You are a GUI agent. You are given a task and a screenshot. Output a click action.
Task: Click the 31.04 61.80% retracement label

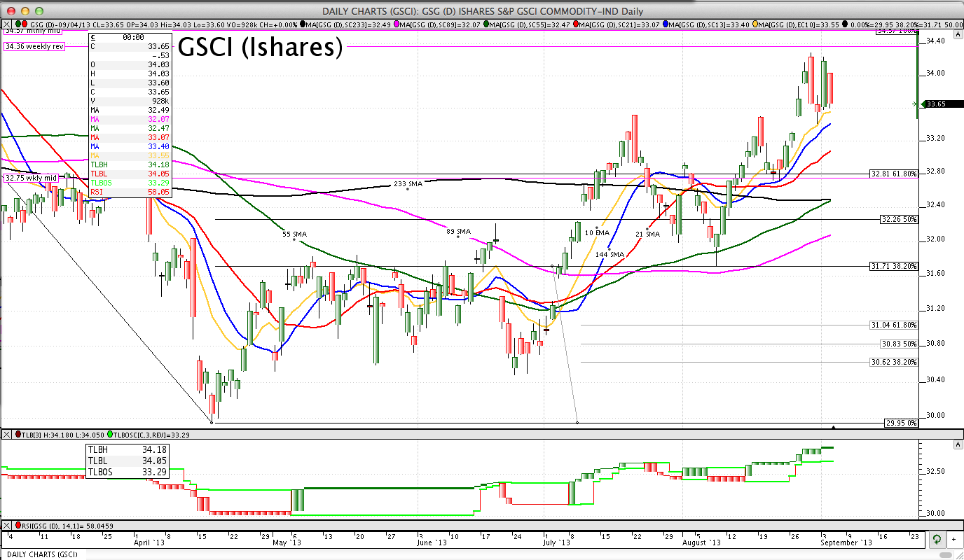coord(894,325)
